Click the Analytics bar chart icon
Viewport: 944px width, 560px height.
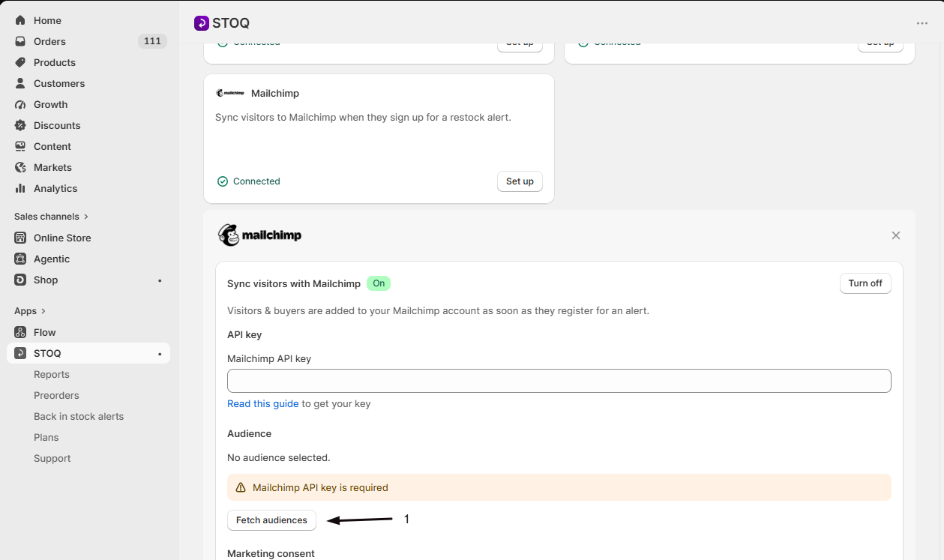[x=20, y=188]
